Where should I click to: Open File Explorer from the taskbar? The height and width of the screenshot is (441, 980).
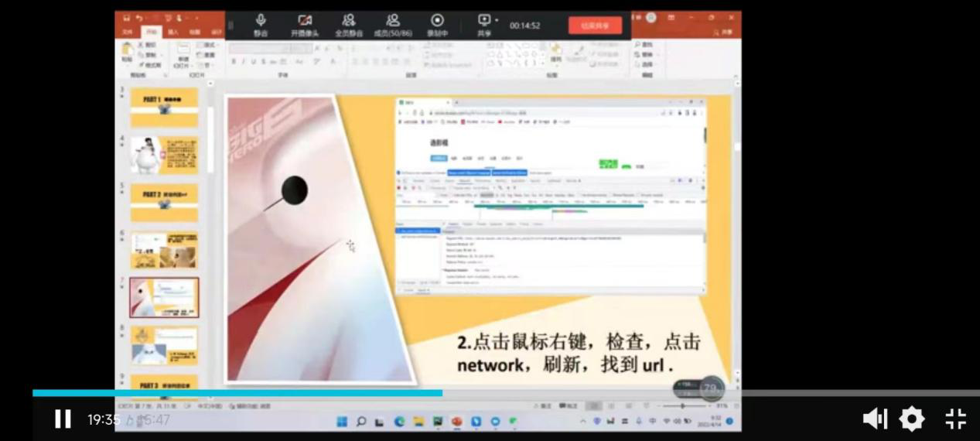point(418,422)
